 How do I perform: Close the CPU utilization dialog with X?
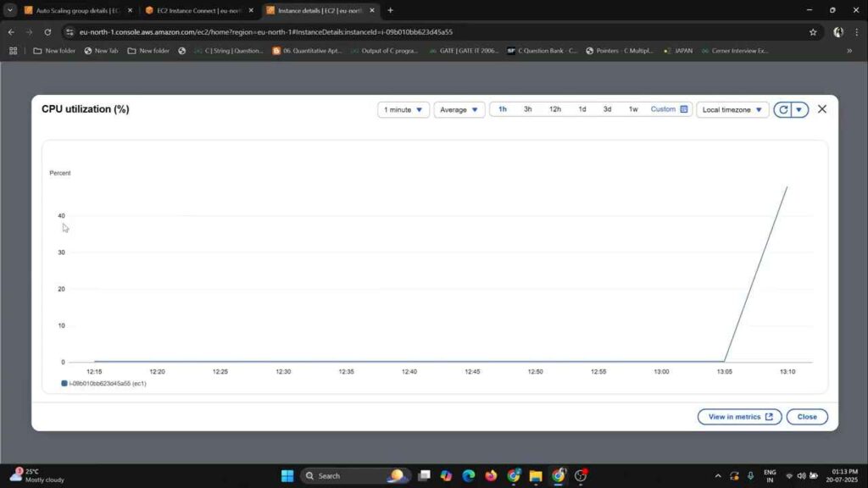pyautogui.click(x=822, y=109)
